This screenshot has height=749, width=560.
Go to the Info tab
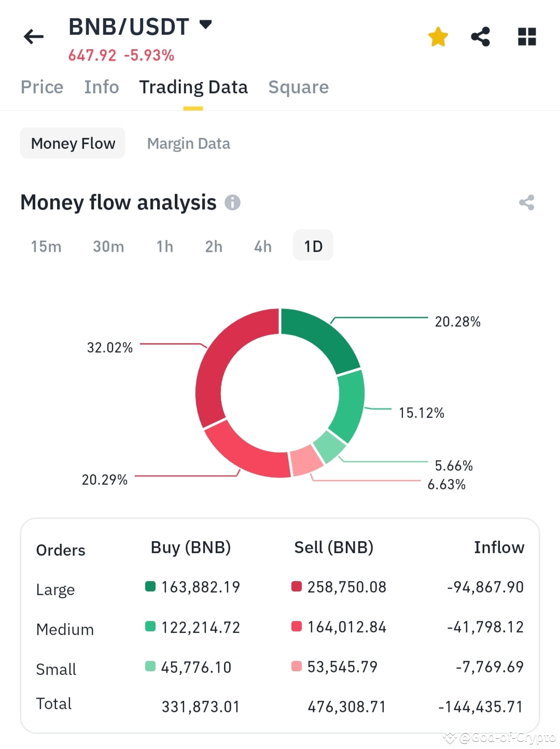click(101, 87)
